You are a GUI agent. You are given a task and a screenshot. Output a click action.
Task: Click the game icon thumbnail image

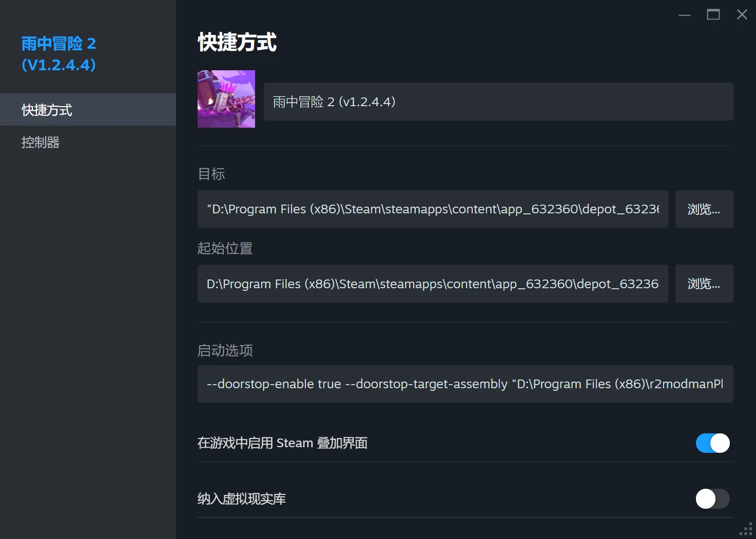click(226, 99)
